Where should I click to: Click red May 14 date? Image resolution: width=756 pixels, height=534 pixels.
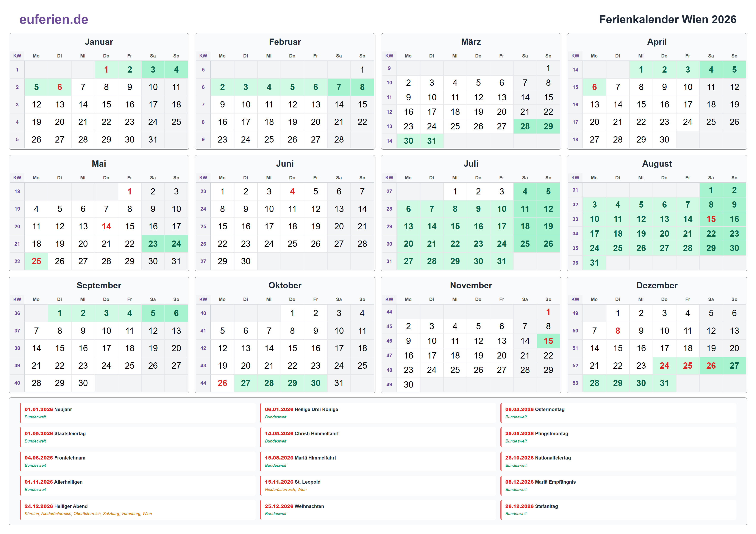[106, 226]
